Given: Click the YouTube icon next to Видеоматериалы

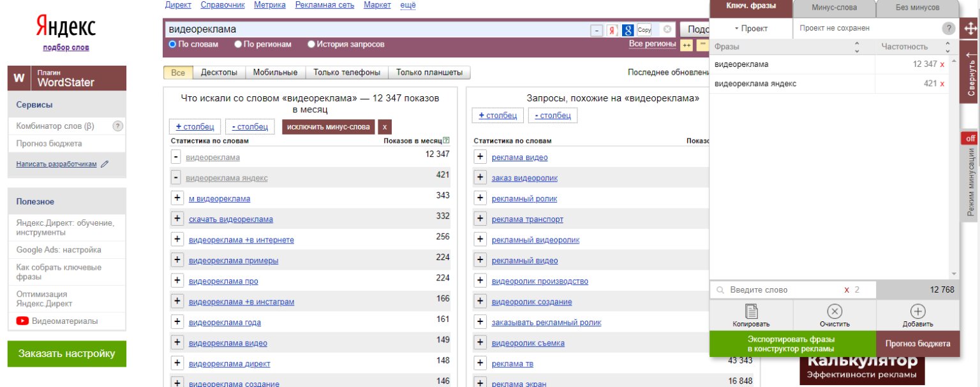Looking at the screenshot, I should click(x=23, y=321).
